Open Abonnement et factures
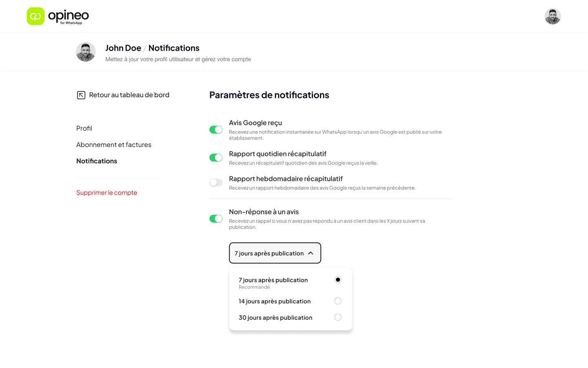 click(x=114, y=145)
